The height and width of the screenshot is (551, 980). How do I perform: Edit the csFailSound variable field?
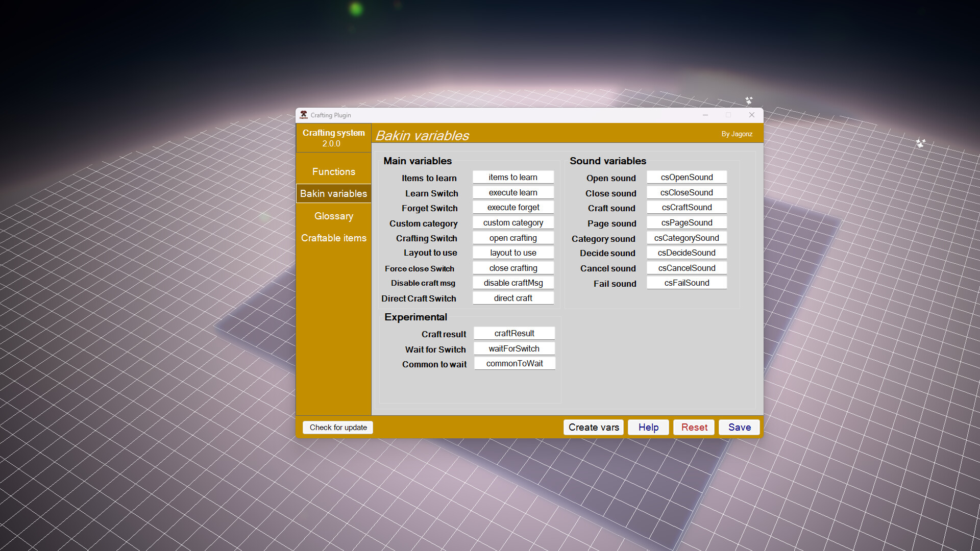(687, 282)
